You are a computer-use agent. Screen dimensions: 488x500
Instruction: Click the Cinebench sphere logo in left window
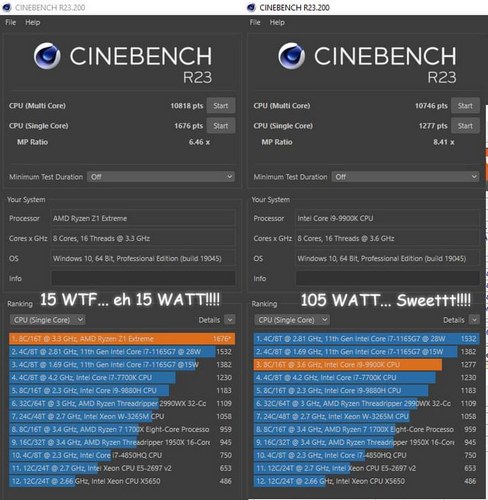47,56
